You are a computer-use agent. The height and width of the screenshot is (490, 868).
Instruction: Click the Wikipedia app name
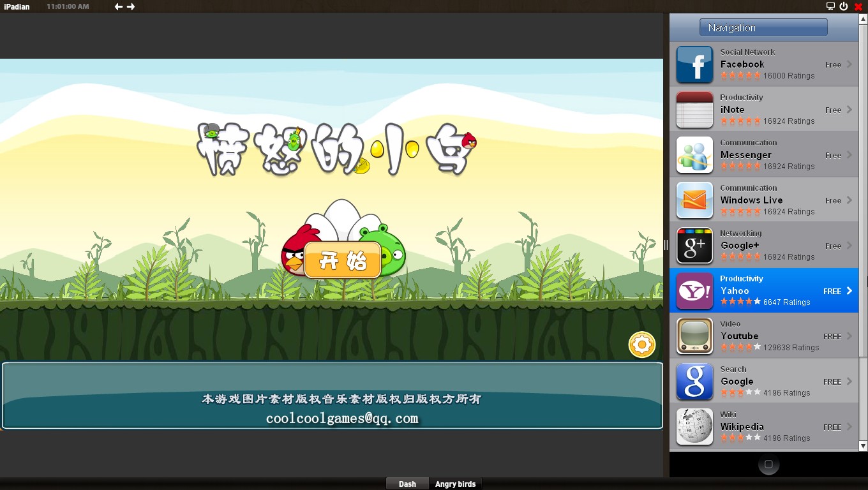tap(742, 427)
